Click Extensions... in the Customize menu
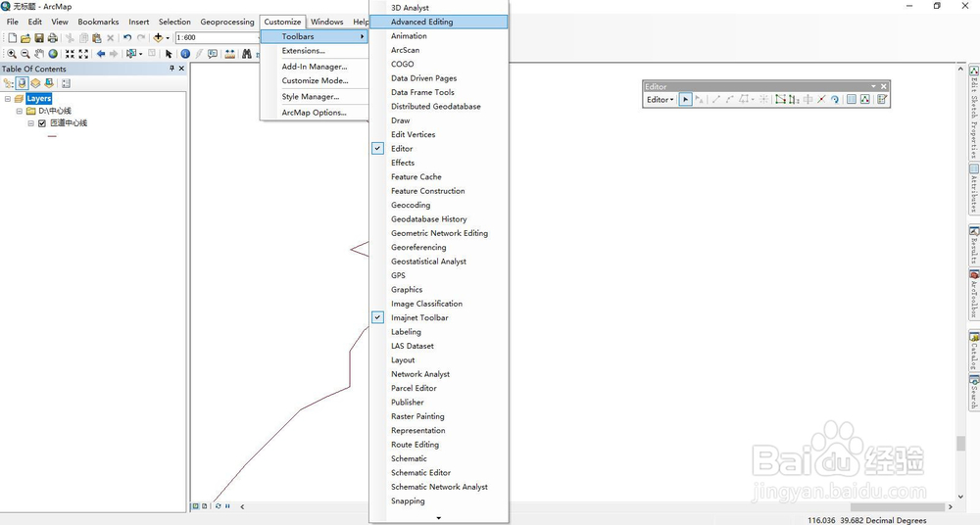 click(x=315, y=51)
